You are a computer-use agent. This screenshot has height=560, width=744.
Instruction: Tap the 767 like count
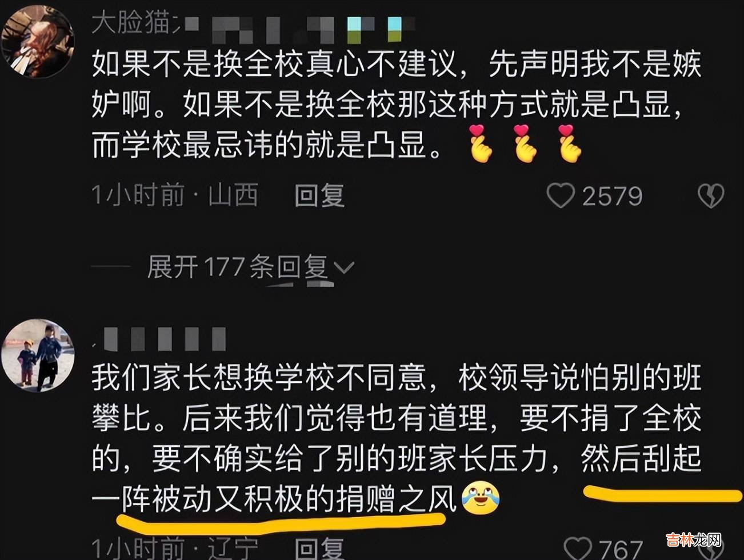click(621, 549)
